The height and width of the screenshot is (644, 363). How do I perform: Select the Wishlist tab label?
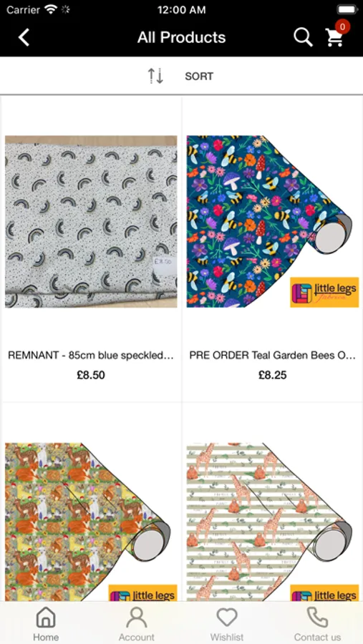coord(227,637)
